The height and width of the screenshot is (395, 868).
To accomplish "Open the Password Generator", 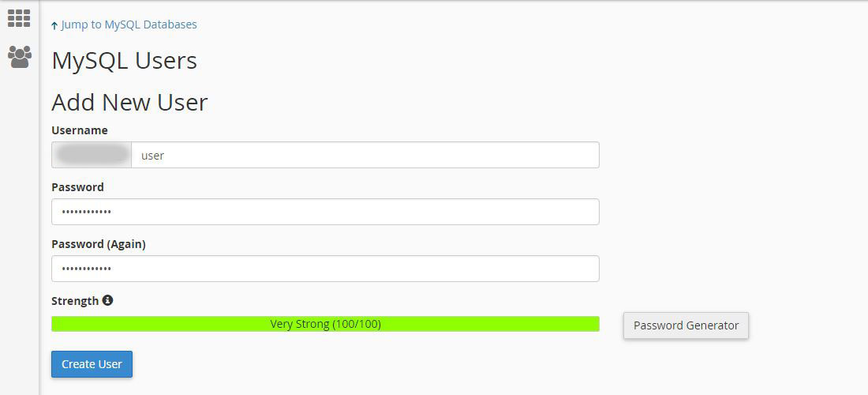I will [x=686, y=325].
